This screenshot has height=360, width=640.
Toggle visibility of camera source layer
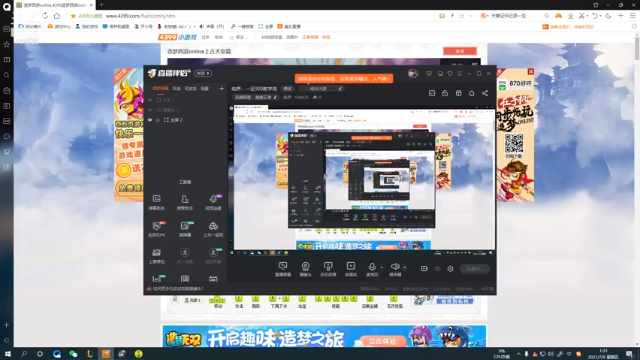tap(150, 110)
